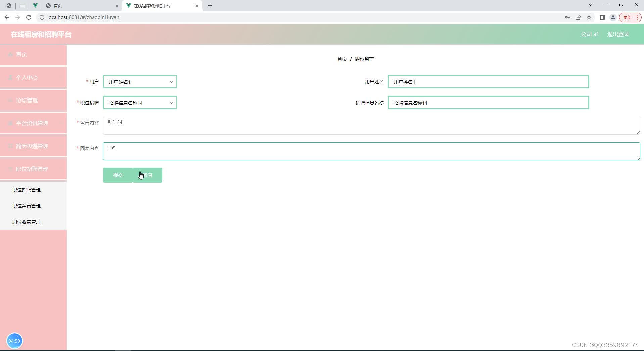Reload the page with the refresh icon
This screenshot has width=644, height=351.
(29, 17)
